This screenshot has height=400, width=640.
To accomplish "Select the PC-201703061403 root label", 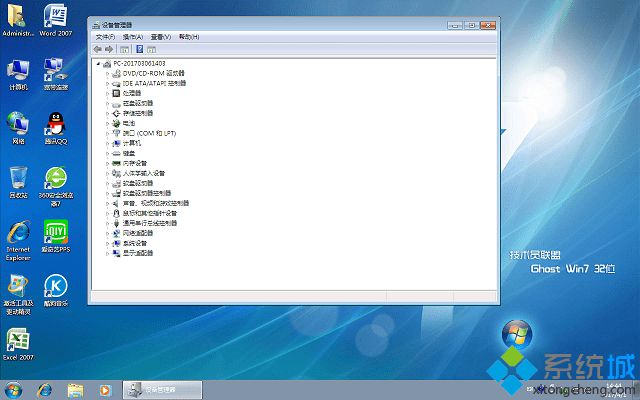I will 139,64.
